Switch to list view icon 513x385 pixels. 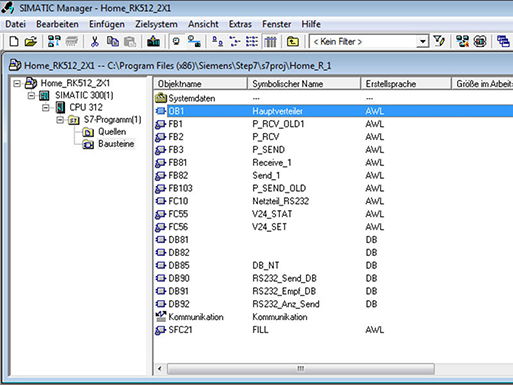pos(252,42)
